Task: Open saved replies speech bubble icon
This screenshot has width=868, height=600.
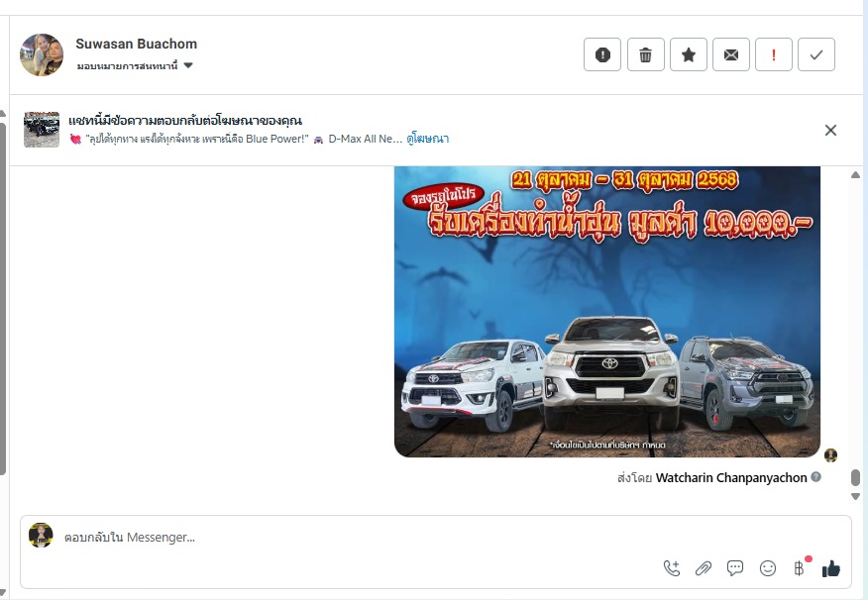Action: point(734,568)
